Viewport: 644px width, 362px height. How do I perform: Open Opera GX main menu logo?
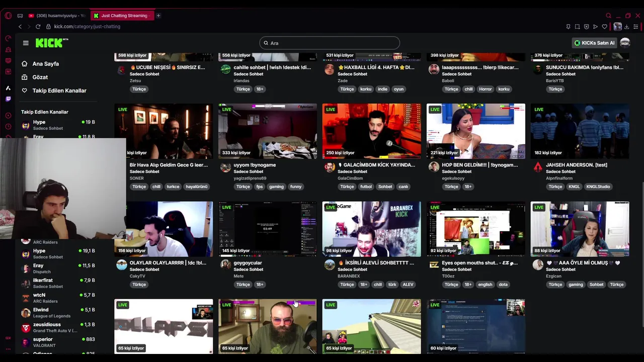tap(8, 16)
